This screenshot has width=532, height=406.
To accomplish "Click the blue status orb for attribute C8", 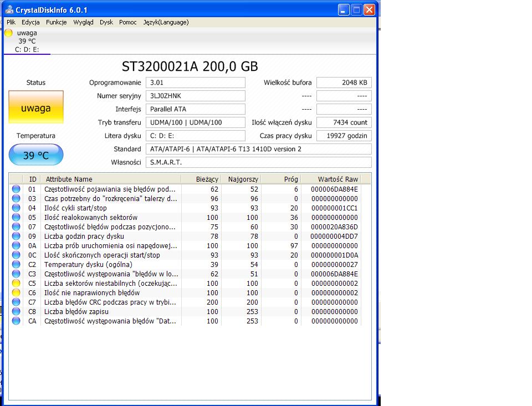I will (16, 311).
